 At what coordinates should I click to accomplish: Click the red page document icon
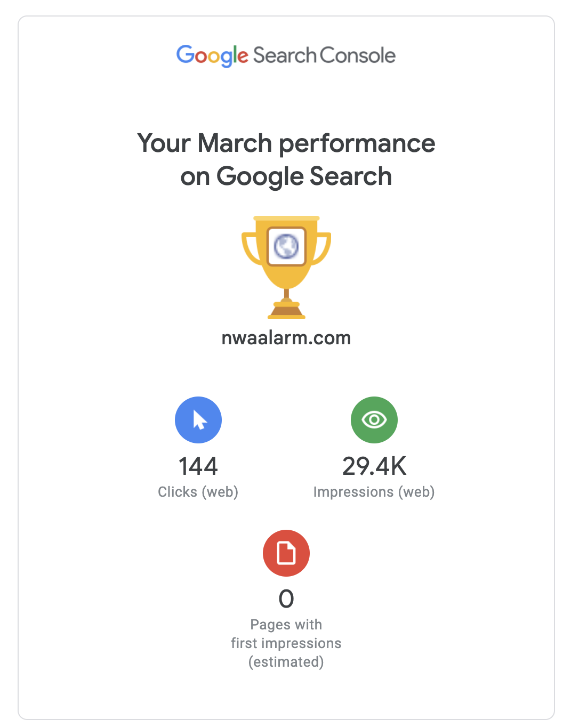coord(286,553)
